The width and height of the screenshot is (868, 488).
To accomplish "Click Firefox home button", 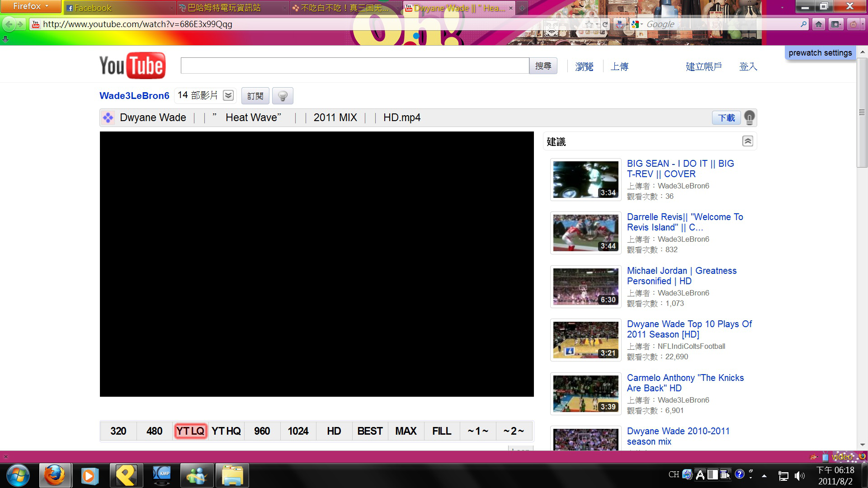I will click(x=818, y=24).
